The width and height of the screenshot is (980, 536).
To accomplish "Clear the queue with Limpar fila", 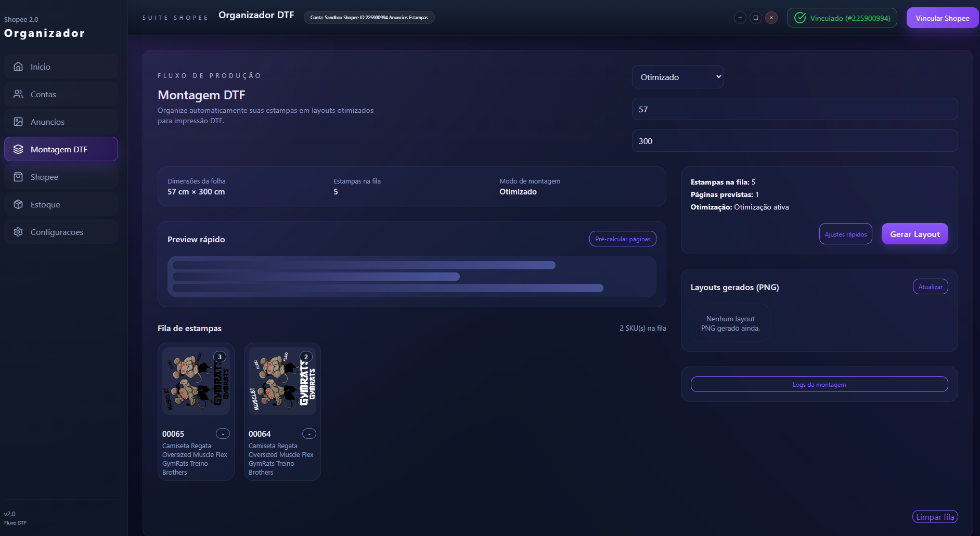I will 935,517.
